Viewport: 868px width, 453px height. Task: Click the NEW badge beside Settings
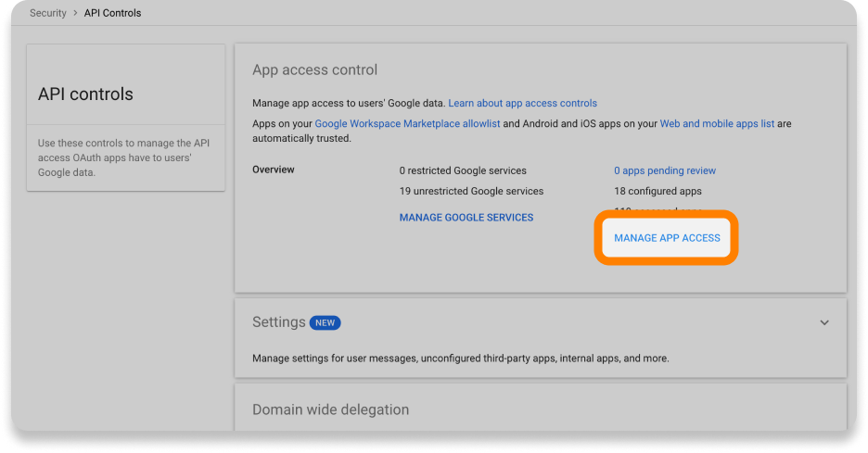point(325,322)
